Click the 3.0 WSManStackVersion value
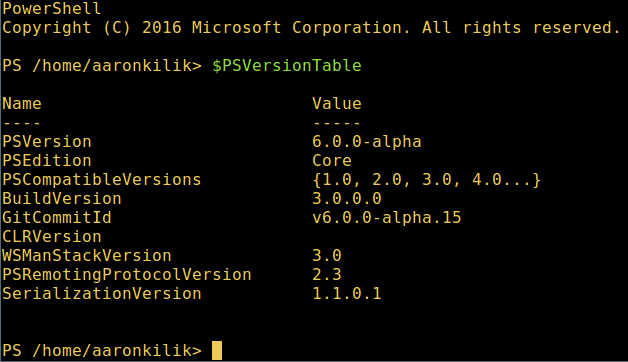This screenshot has height=362, width=628. 327,256
